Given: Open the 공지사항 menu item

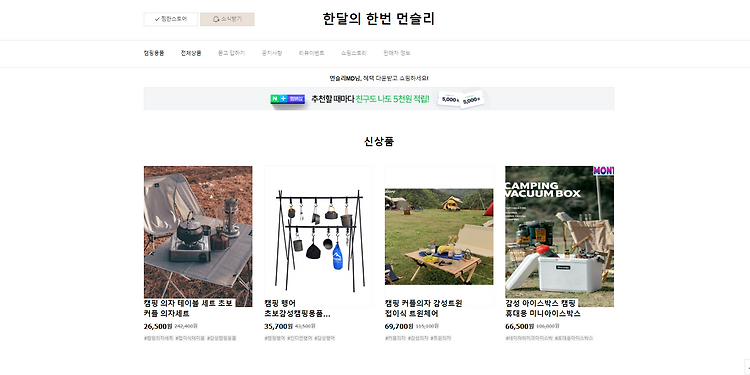Looking at the screenshot, I should tap(272, 53).
